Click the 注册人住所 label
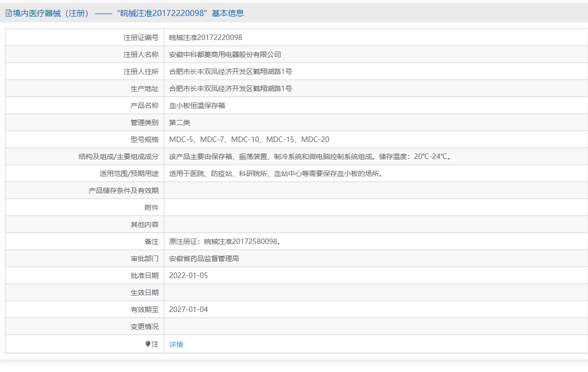Viewport: 588px width, 372px height. tap(141, 71)
